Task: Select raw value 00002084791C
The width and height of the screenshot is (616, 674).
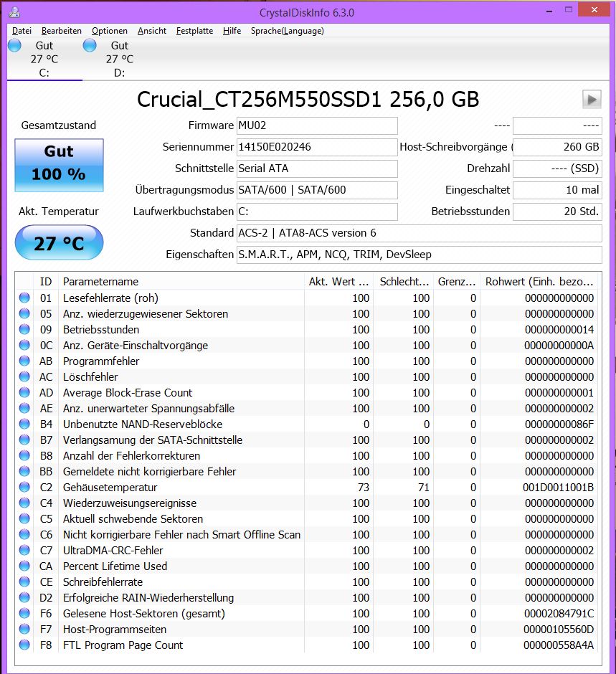Action: point(559,613)
